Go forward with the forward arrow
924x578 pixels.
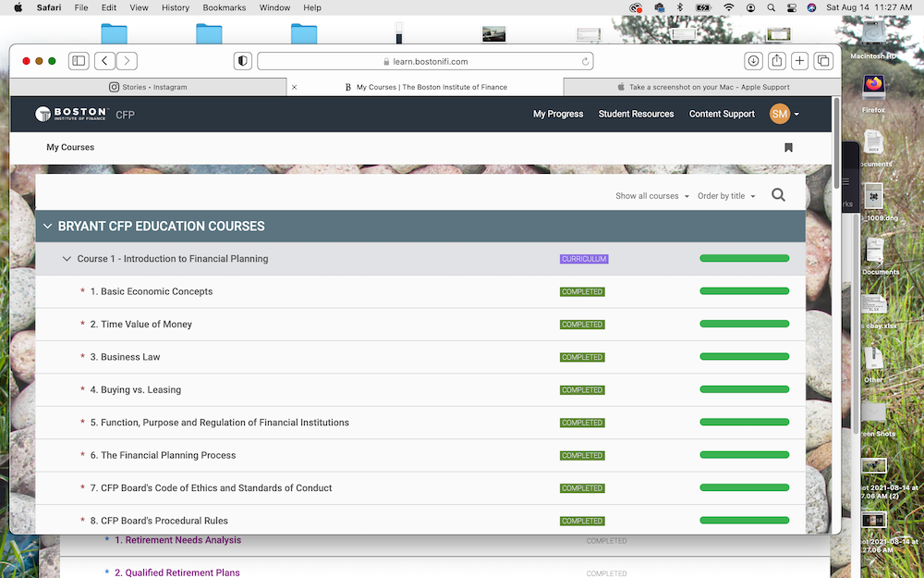(x=127, y=61)
